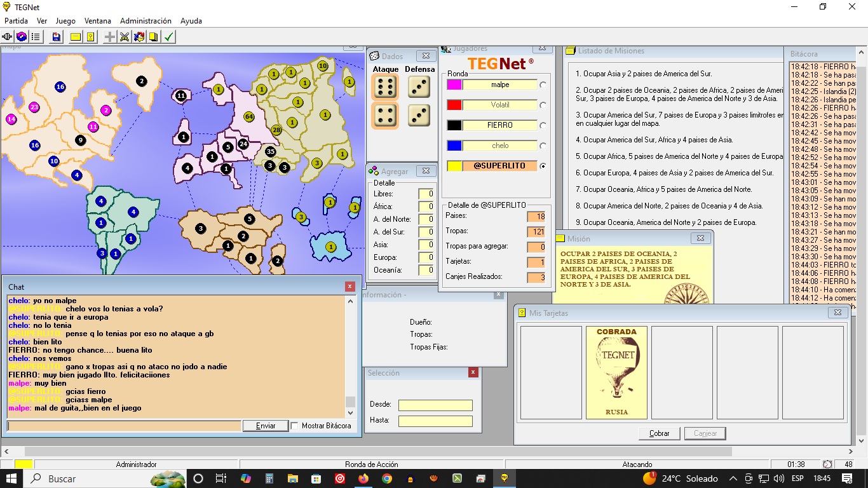Image resolution: width=868 pixels, height=488 pixels.
Task: Click the crossed swords attack icon
Action: (125, 37)
